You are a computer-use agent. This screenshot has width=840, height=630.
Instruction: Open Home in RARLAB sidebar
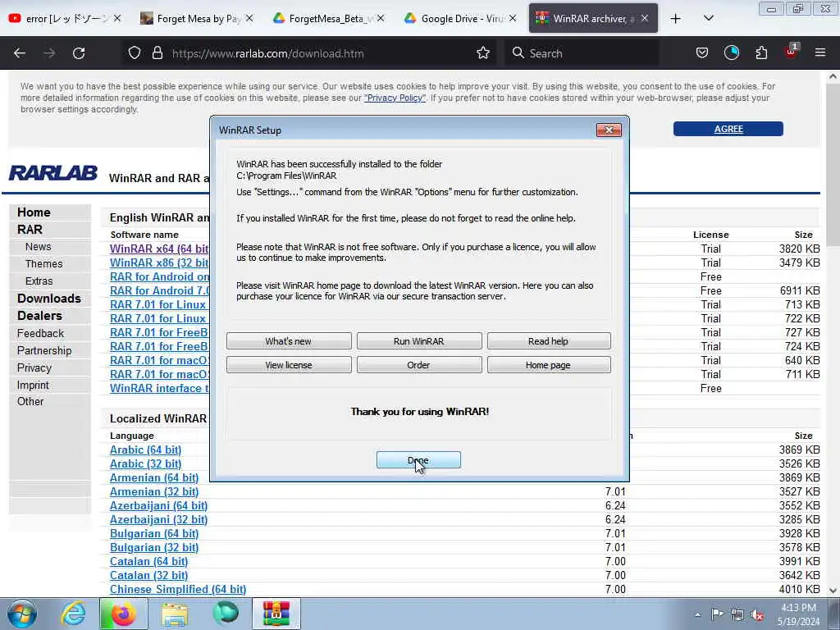pos(34,212)
